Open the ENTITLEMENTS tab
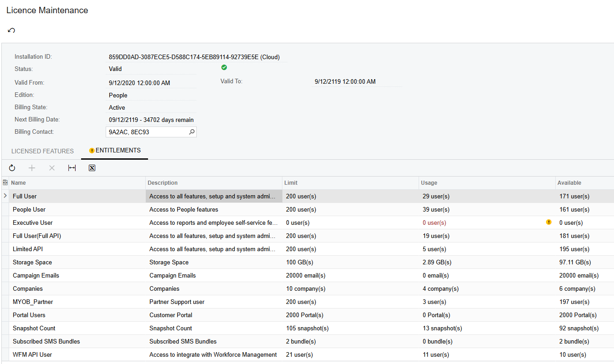614x364 pixels. pyautogui.click(x=118, y=150)
